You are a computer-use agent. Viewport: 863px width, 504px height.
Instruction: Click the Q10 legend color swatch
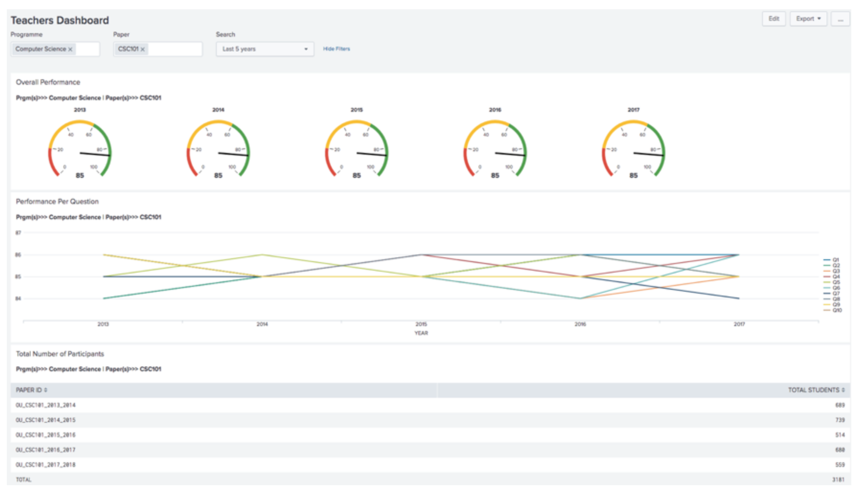(827, 310)
